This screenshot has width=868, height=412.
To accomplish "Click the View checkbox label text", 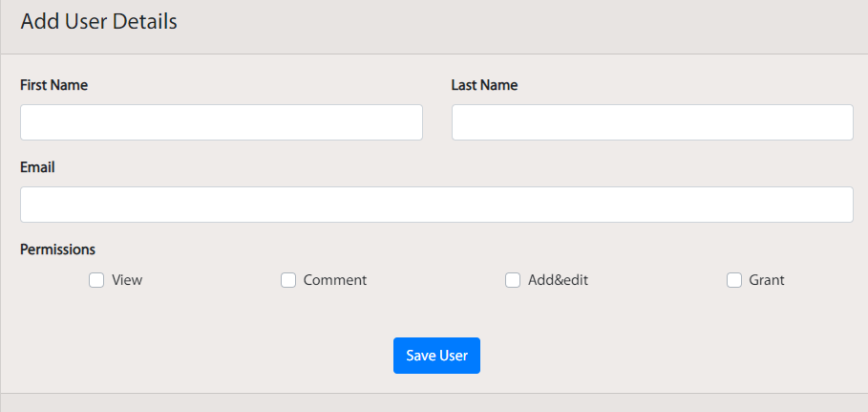I will pos(127,280).
